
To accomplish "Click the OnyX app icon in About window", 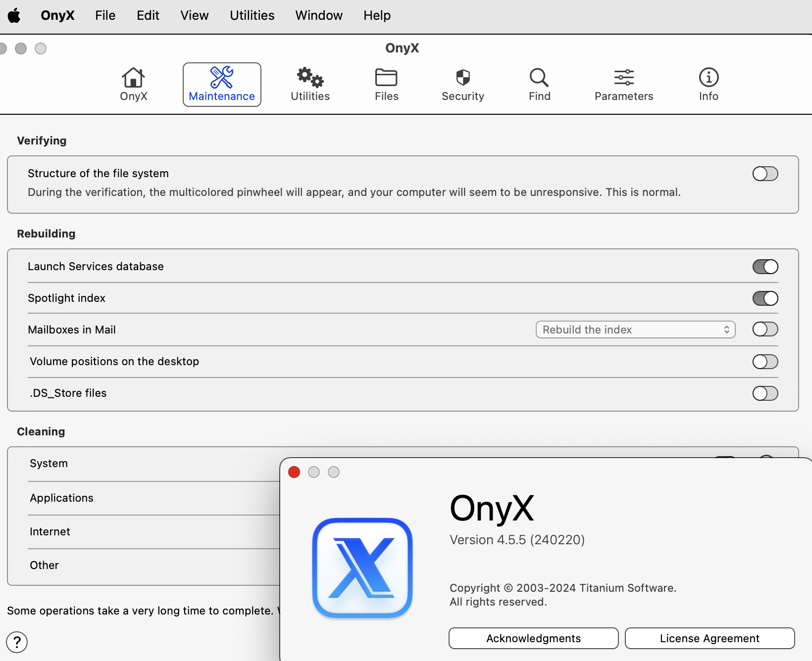I will pyautogui.click(x=362, y=568).
